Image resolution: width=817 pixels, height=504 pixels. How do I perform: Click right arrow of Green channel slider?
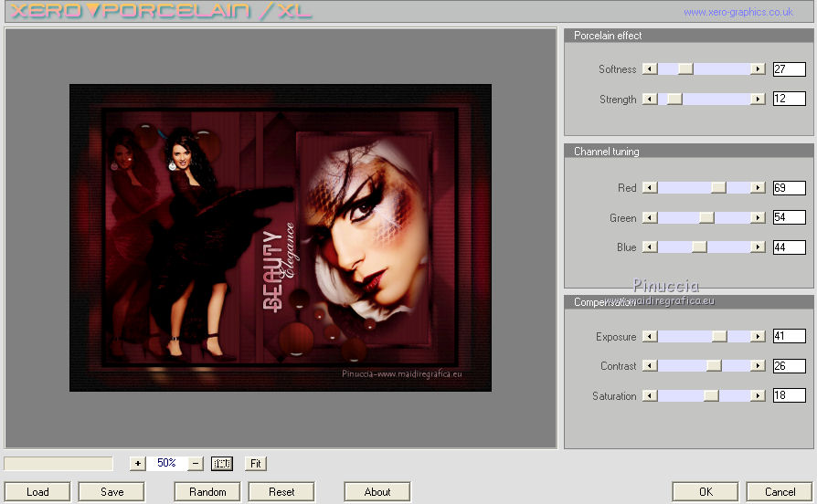[758, 218]
